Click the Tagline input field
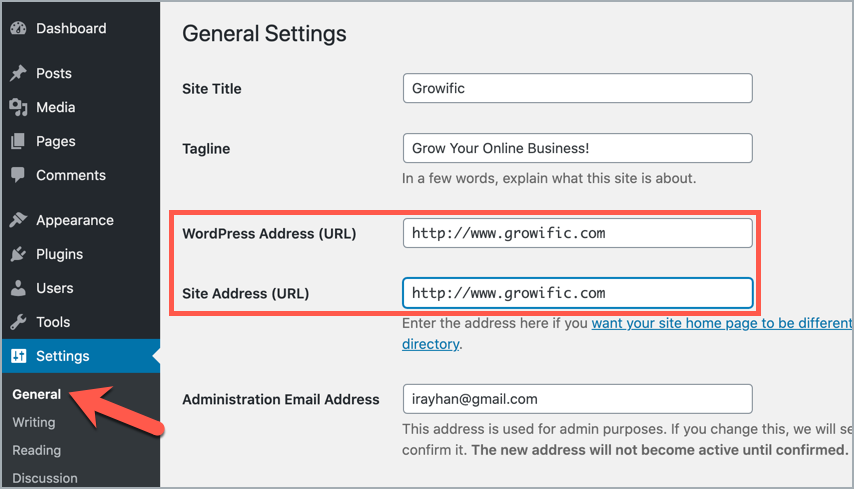The width and height of the screenshot is (854, 489). click(x=577, y=148)
